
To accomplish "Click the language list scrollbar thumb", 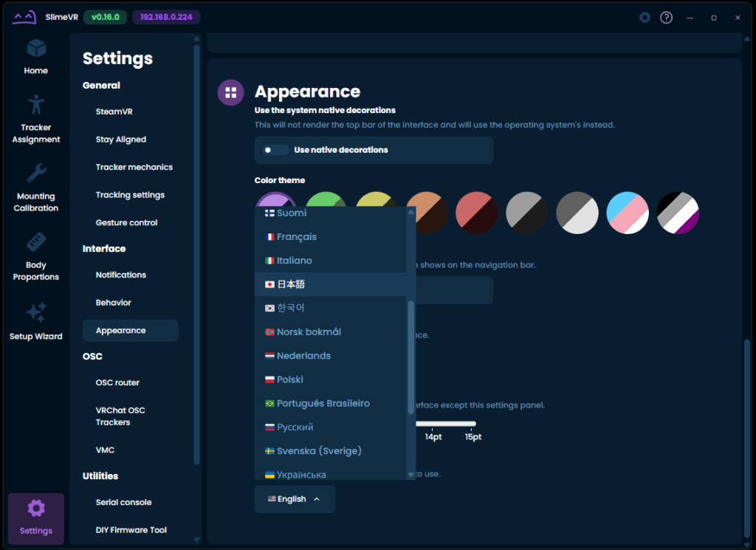I will tap(410, 357).
